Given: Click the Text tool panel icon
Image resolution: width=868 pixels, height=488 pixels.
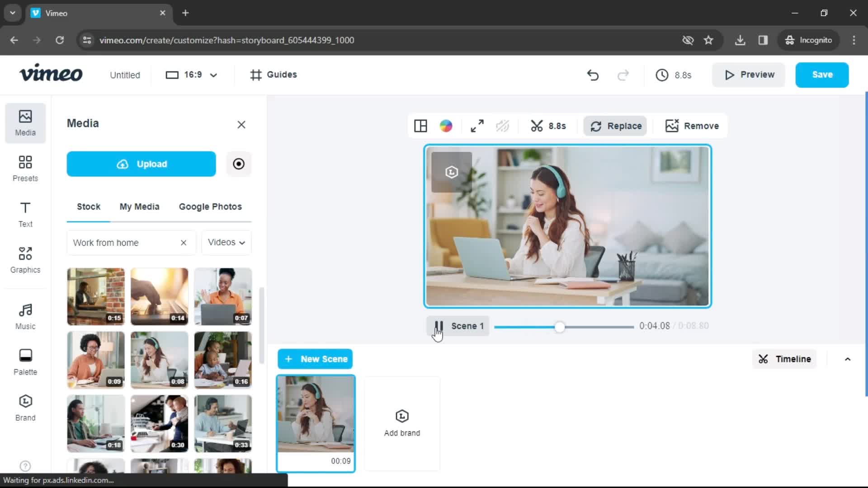Looking at the screenshot, I should (x=25, y=214).
